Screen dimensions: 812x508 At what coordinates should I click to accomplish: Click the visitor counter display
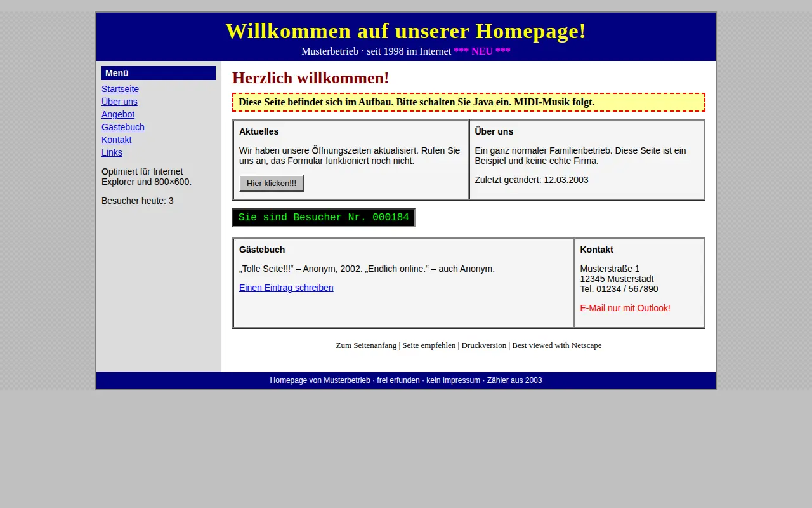point(324,217)
